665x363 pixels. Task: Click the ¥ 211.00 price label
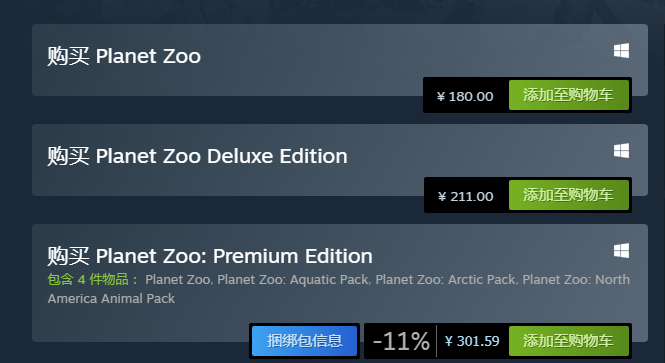(x=465, y=196)
